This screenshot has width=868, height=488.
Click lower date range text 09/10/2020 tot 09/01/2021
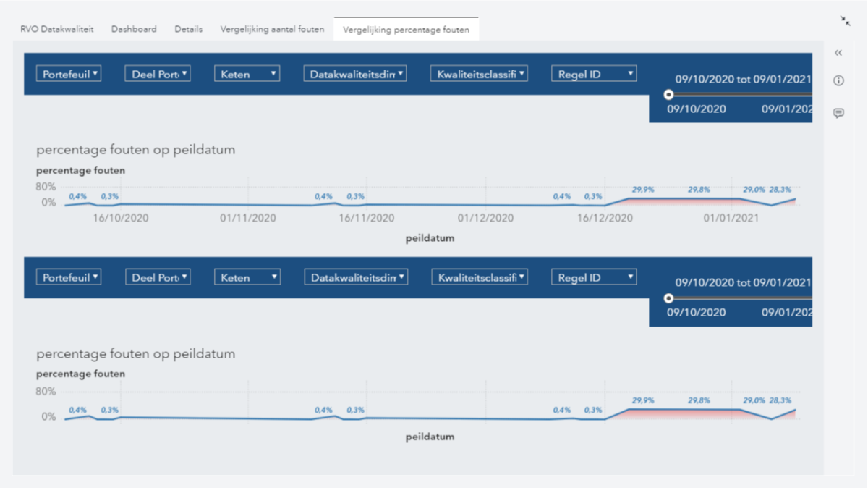pyautogui.click(x=743, y=282)
